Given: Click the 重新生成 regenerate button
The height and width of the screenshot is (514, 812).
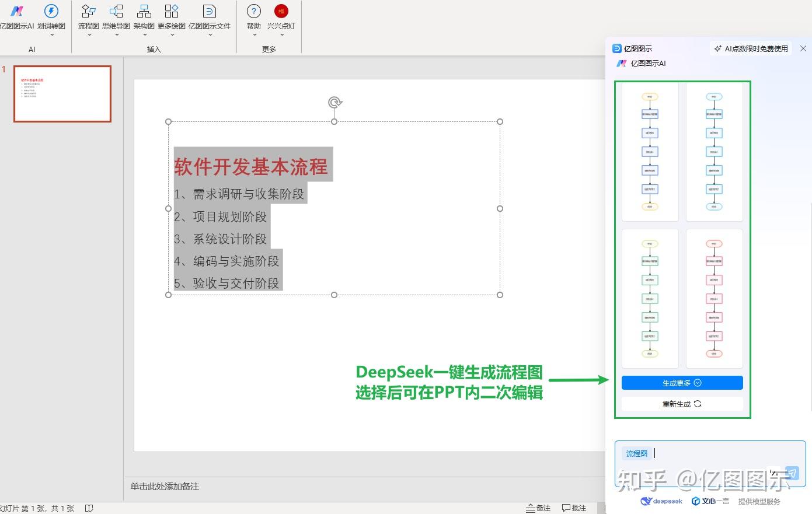Looking at the screenshot, I should click(x=682, y=404).
